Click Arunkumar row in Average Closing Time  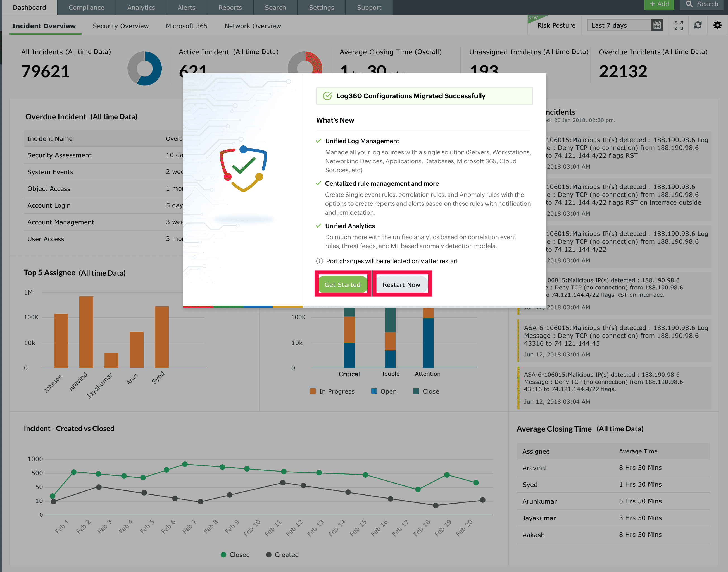[x=613, y=501]
